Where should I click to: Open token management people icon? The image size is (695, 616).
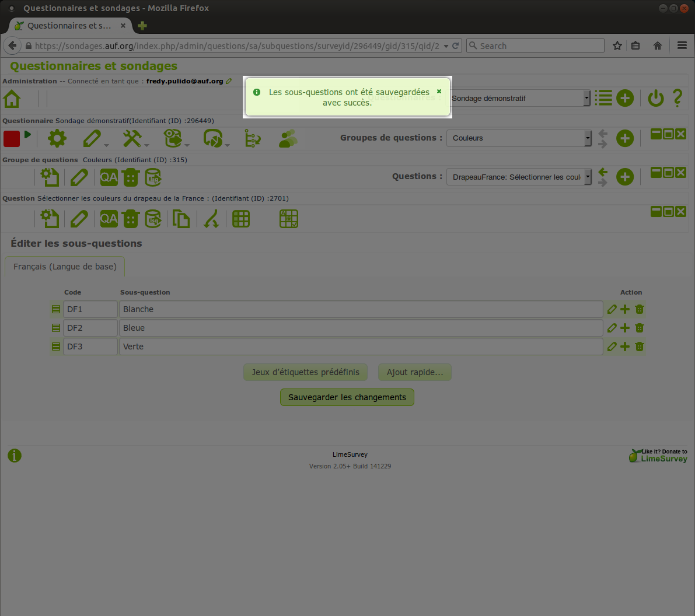tap(288, 138)
